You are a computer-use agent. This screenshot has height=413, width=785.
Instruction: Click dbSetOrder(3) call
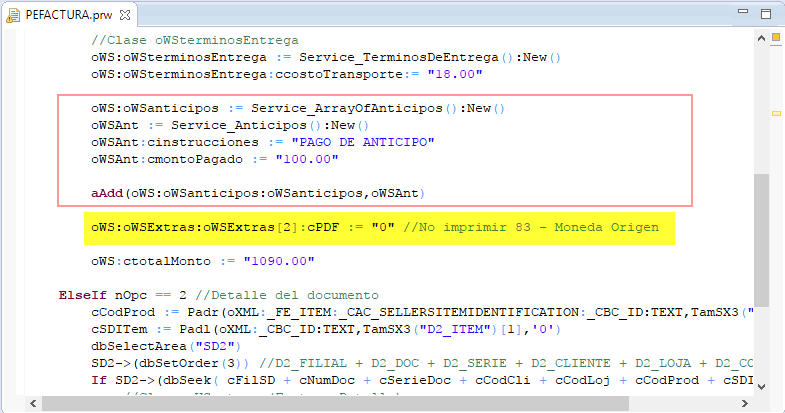190,363
